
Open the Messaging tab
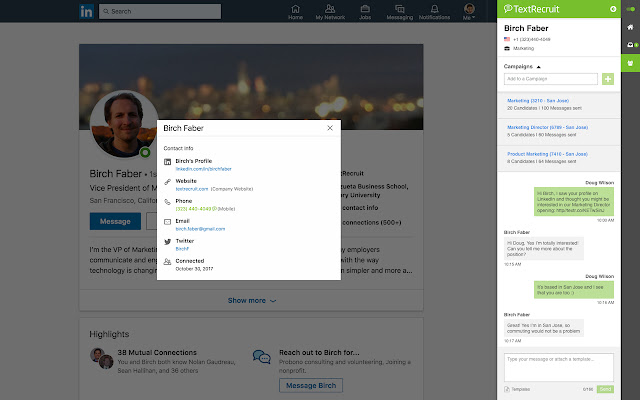click(x=400, y=12)
